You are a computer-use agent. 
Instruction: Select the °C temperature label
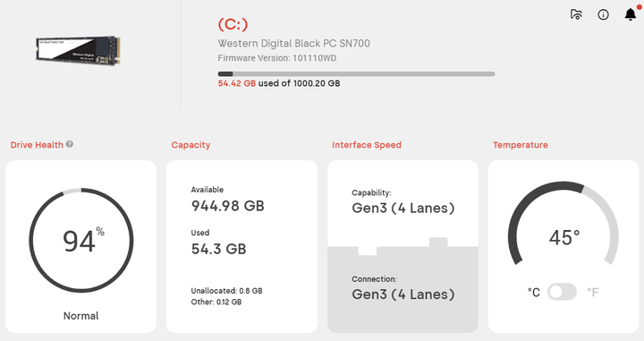coord(533,292)
